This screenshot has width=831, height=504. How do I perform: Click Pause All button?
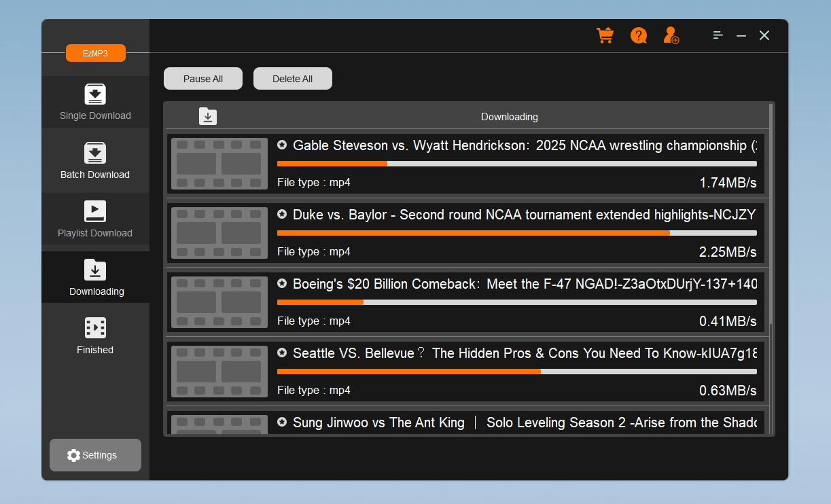(203, 79)
